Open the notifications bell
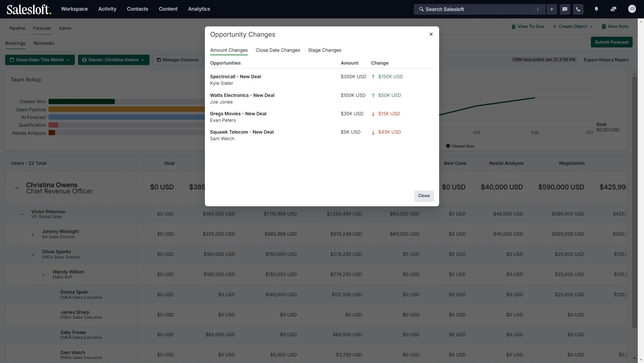 596,9
